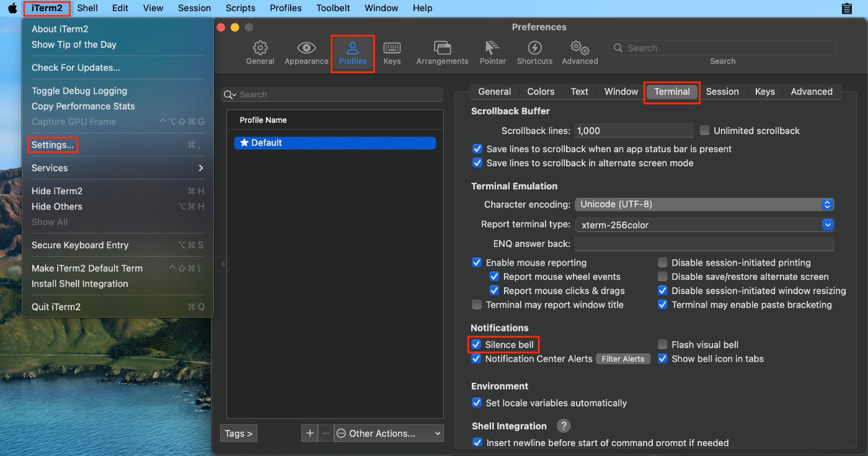Open the Profiles preferences pane
This screenshot has height=456, width=868.
point(353,53)
